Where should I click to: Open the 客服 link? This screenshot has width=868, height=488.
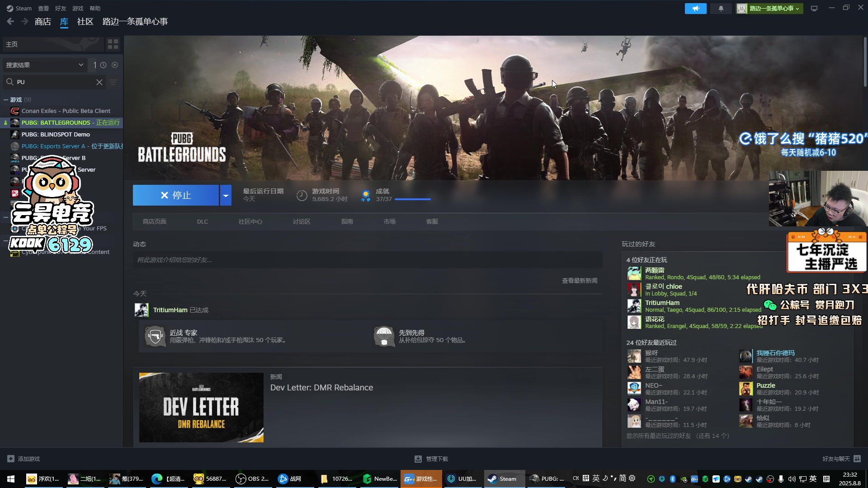click(x=432, y=221)
